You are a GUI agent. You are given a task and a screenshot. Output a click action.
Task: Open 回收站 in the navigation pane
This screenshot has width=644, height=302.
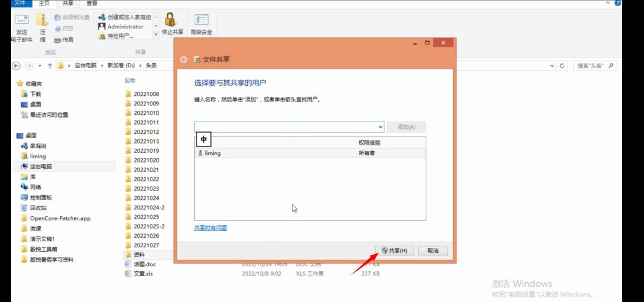(x=33, y=208)
